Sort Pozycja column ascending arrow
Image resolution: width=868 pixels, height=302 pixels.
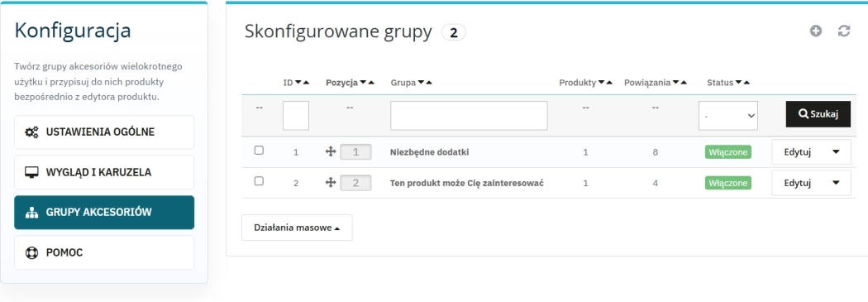371,83
